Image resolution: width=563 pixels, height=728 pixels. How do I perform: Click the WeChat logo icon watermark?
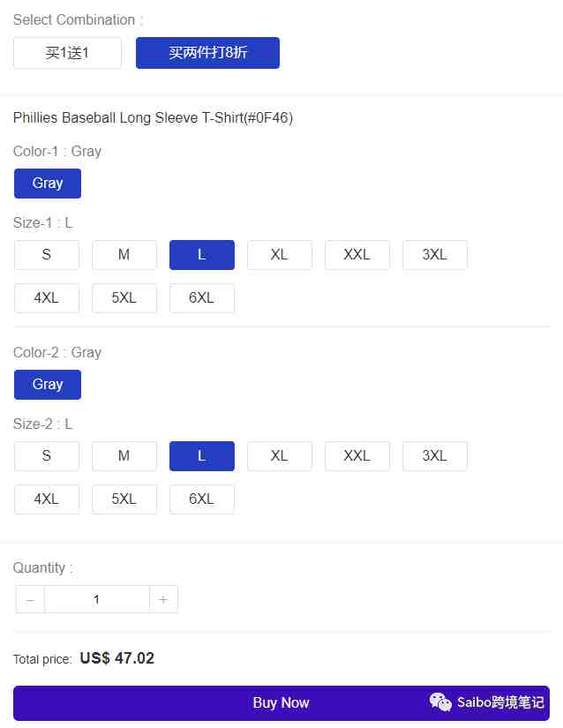click(x=440, y=702)
